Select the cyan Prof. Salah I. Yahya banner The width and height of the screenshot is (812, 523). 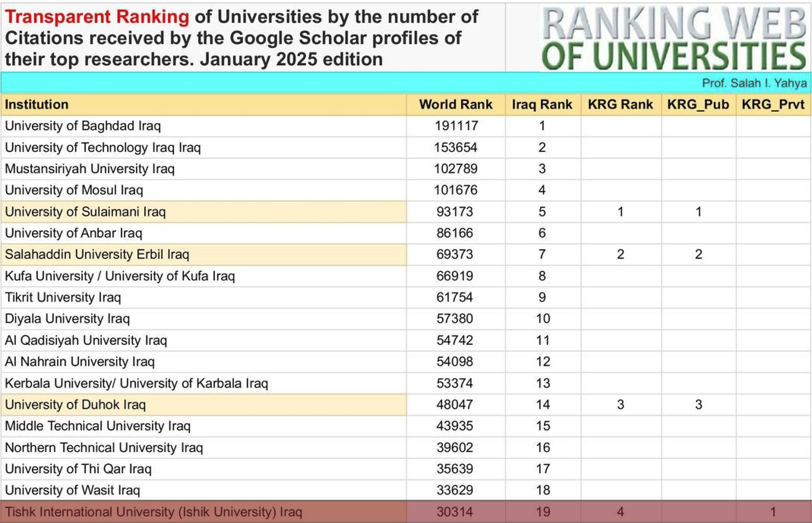pos(754,83)
